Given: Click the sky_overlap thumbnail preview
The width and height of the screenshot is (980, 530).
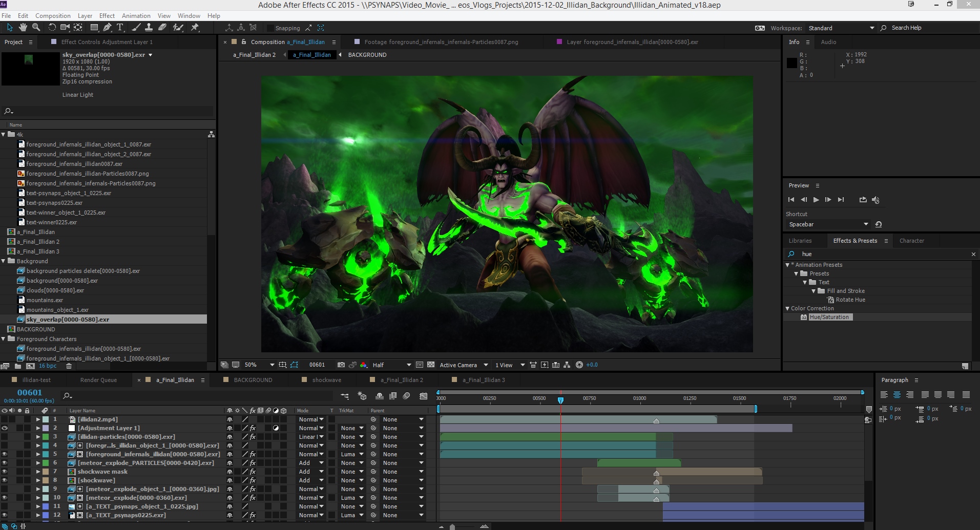Looking at the screenshot, I should point(30,68).
